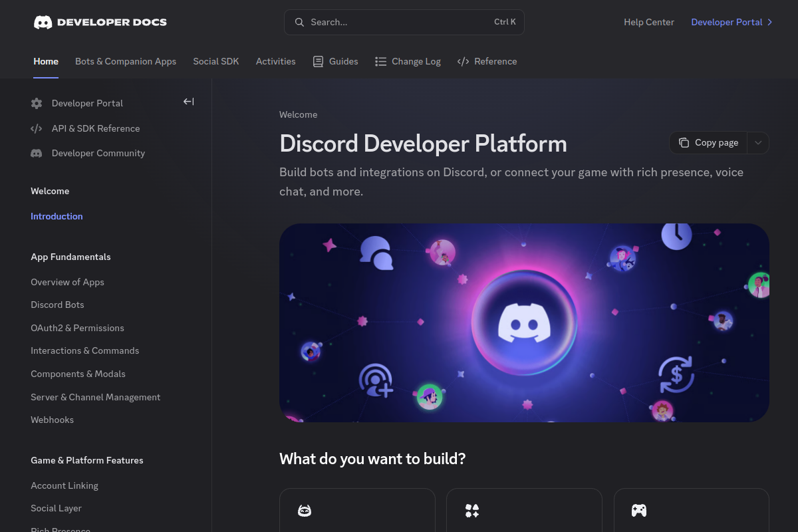Select Introduction in the sidebar
This screenshot has width=798, height=532.
click(x=57, y=216)
